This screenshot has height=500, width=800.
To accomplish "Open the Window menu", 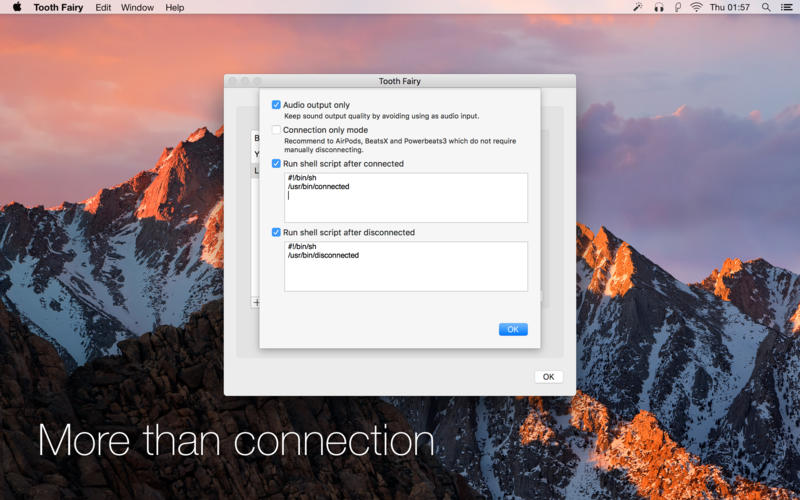I will pos(137,7).
